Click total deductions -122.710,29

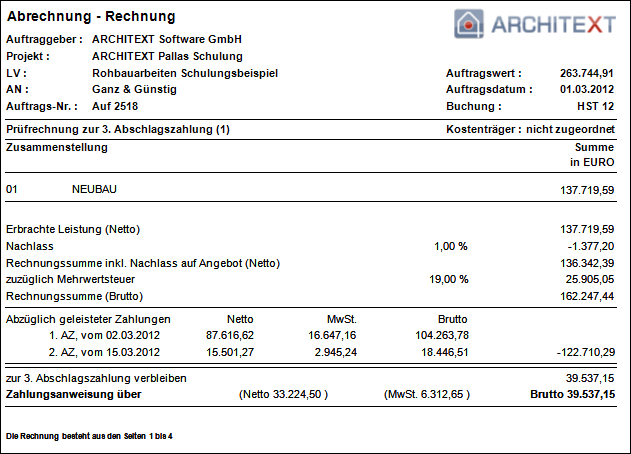[586, 352]
